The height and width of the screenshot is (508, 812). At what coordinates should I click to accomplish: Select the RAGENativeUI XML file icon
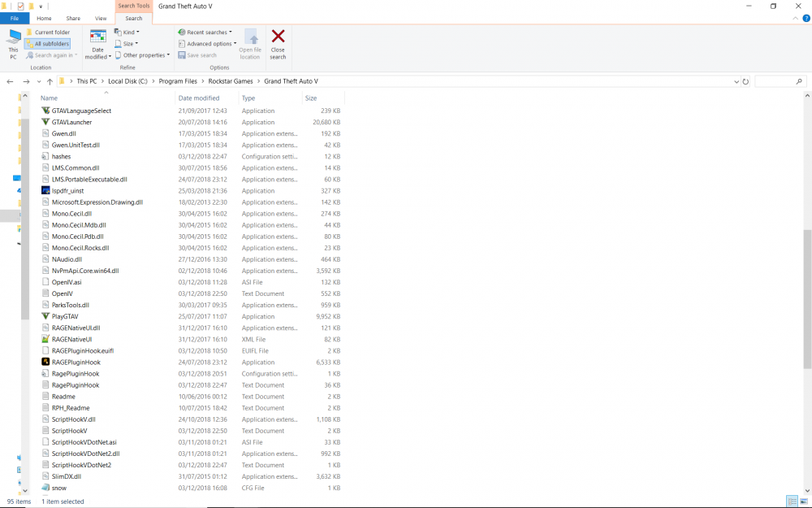pos(45,339)
